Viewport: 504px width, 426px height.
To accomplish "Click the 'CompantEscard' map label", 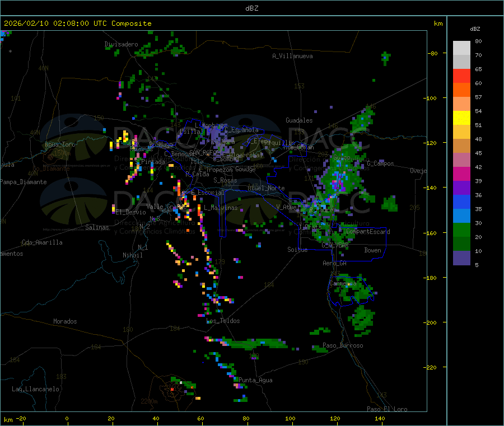I will (368, 232).
